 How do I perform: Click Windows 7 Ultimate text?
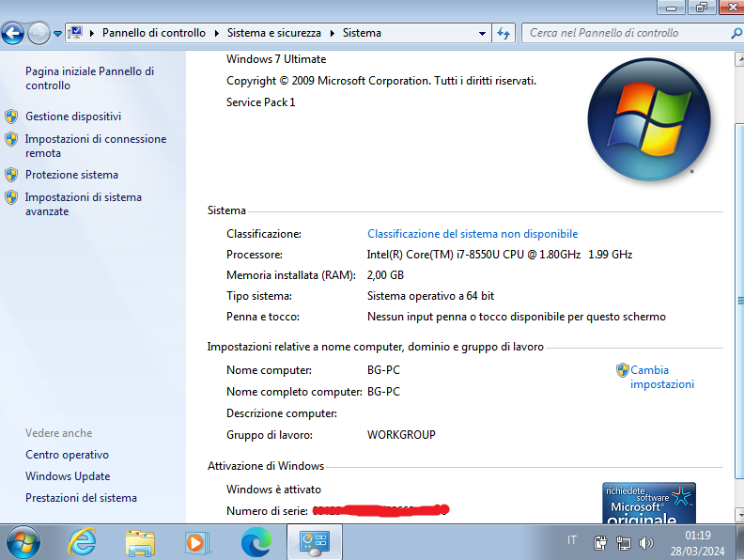click(276, 59)
